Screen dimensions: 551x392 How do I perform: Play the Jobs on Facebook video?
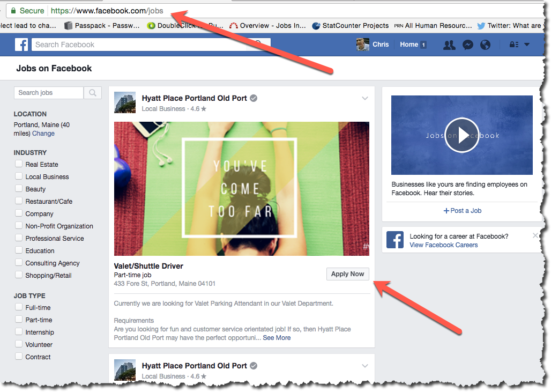[x=461, y=135]
